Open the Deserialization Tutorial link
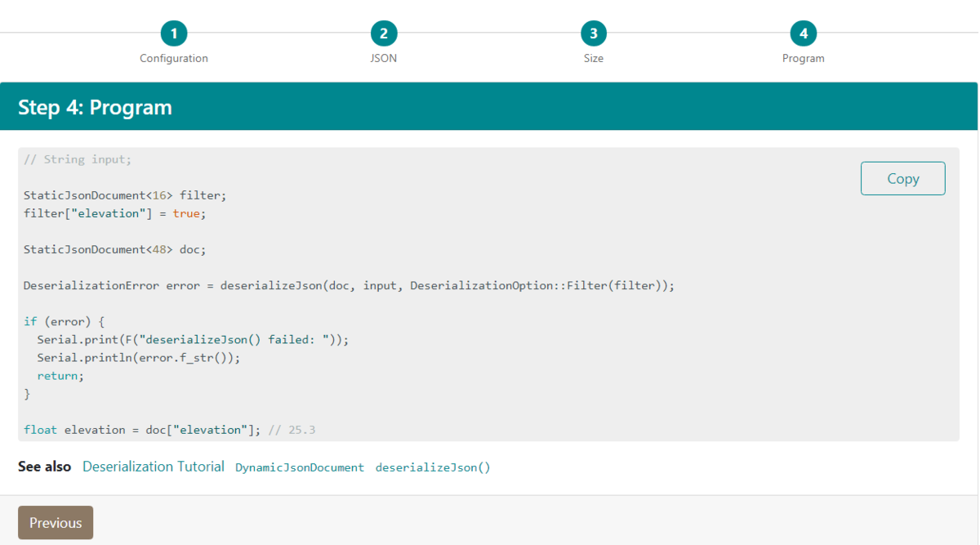Viewport: 980px width, 545px height. tap(154, 467)
